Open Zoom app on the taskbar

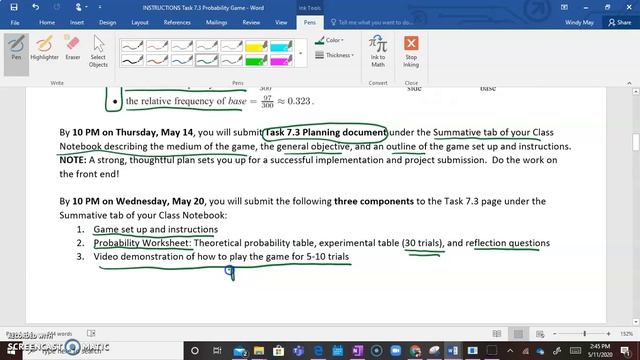click(x=395, y=351)
